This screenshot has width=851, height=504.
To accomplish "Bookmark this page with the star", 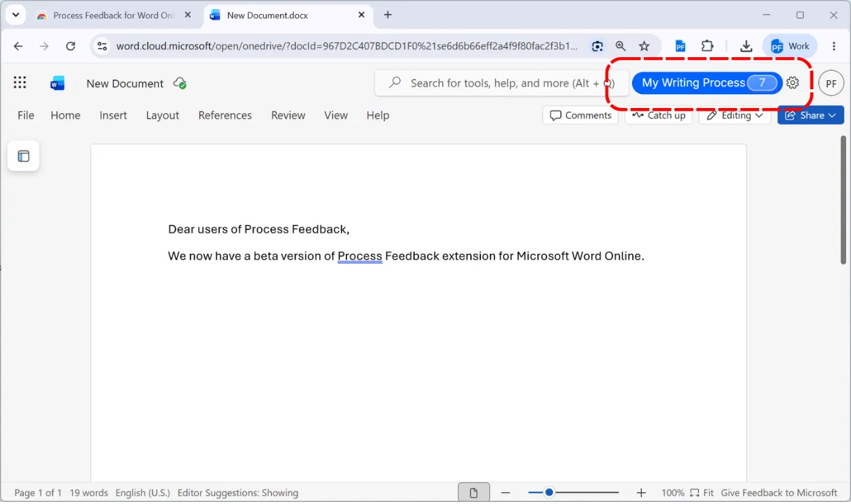I will 644,46.
